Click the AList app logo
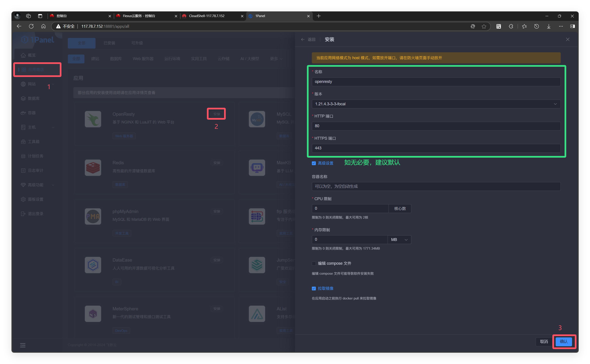The height and width of the screenshot is (364, 590). tap(257, 313)
